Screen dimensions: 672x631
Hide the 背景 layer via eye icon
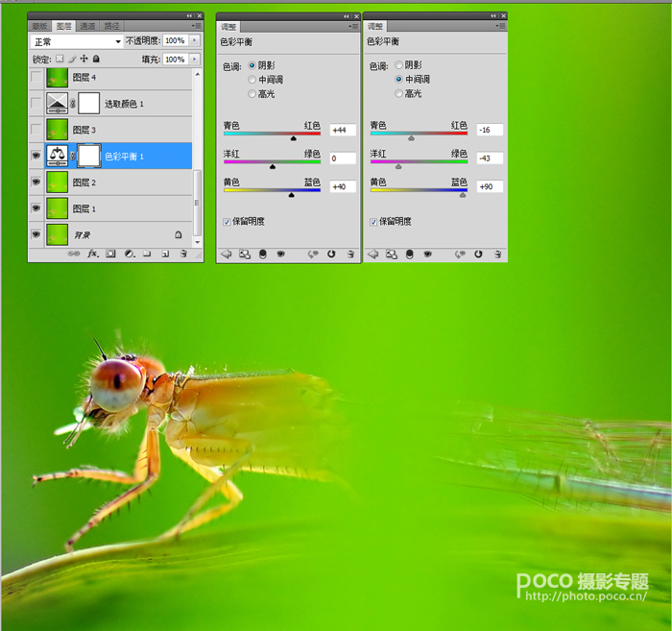[x=36, y=234]
